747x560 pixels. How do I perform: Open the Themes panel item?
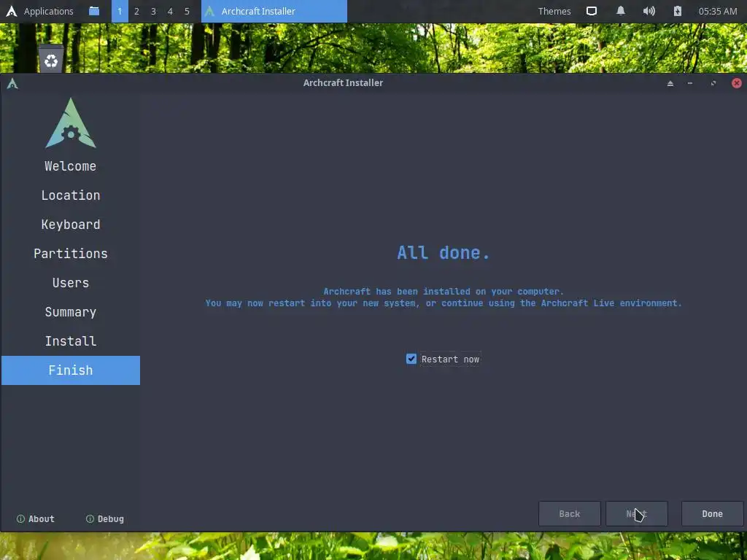[554, 11]
